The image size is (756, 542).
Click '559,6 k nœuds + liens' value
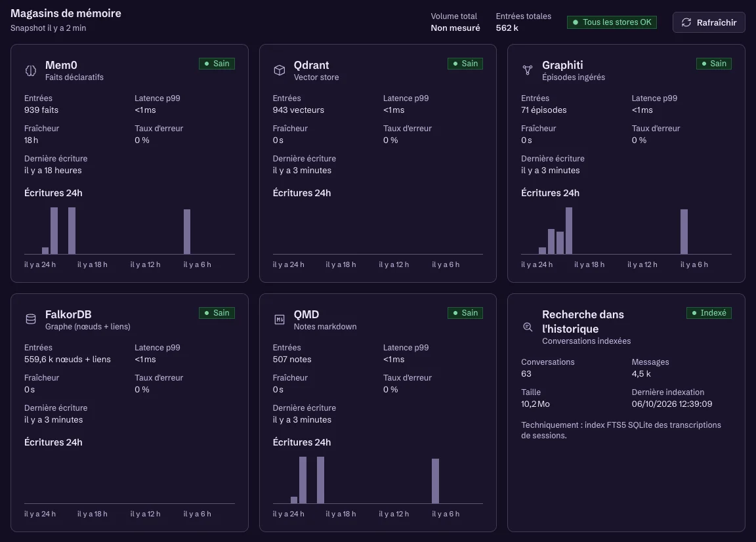point(67,359)
